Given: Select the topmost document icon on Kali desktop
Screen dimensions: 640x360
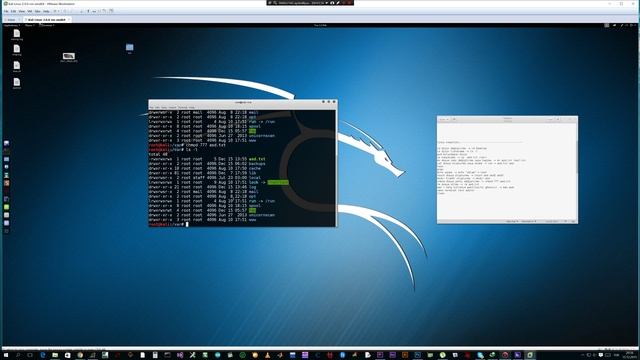Looking at the screenshot, I should (x=17, y=35).
